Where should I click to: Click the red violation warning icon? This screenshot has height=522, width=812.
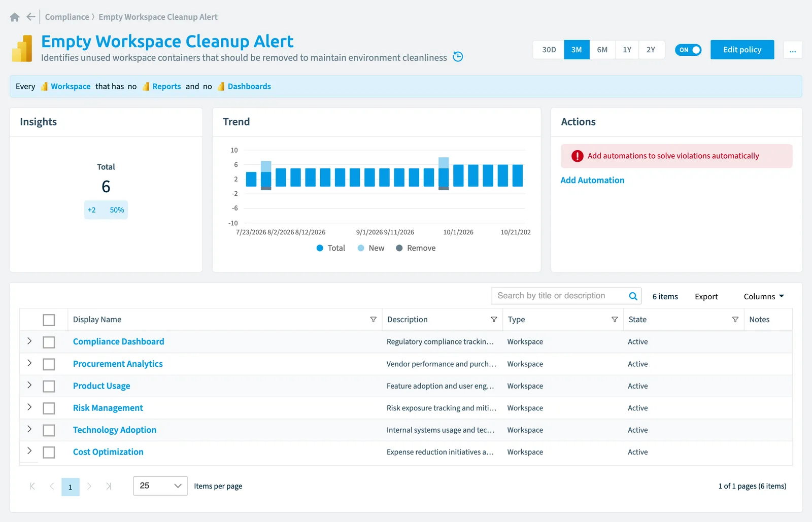pyautogui.click(x=578, y=156)
